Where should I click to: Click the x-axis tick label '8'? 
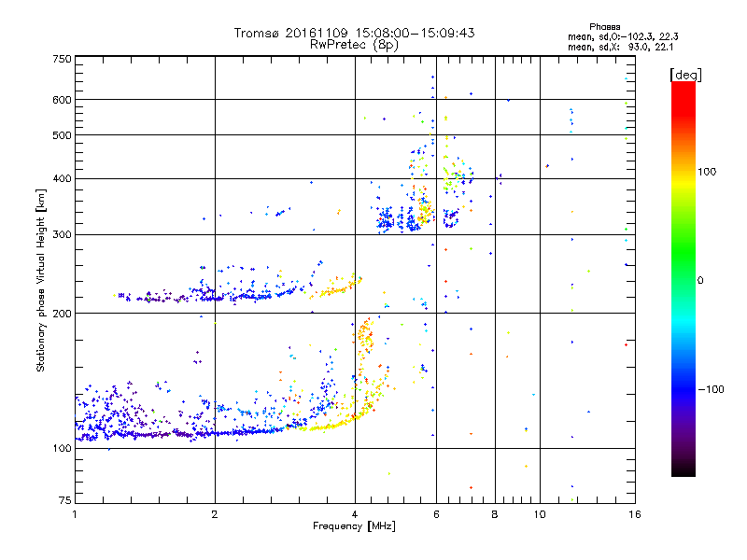click(495, 514)
